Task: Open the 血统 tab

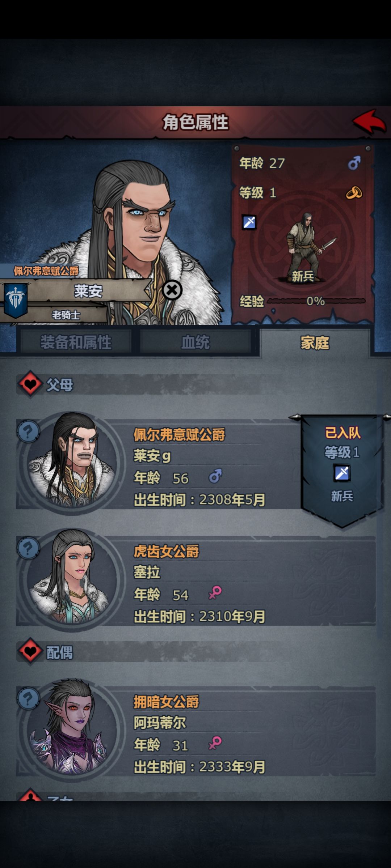Action: coord(195,342)
